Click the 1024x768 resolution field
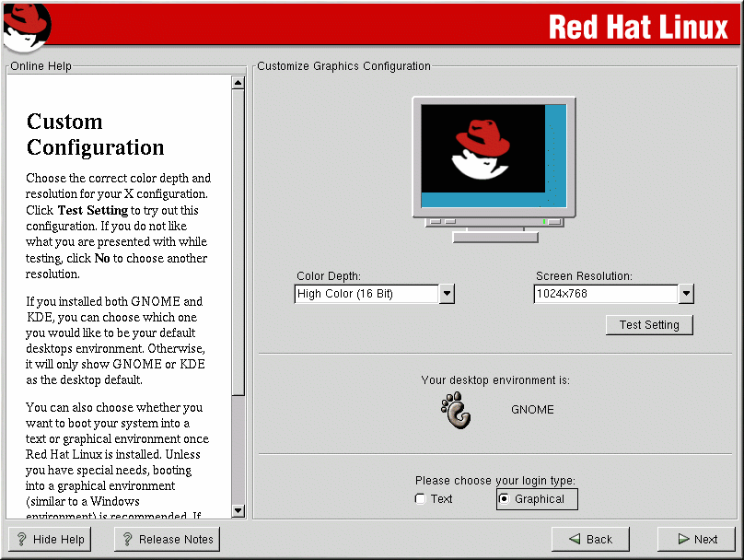This screenshot has width=744, height=560. point(605,294)
